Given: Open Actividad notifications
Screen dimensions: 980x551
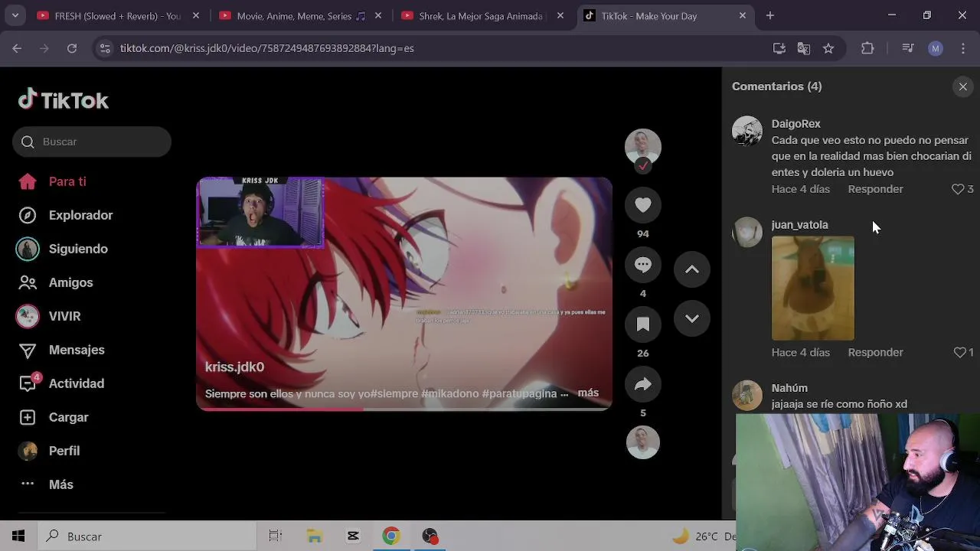Looking at the screenshot, I should 77,383.
